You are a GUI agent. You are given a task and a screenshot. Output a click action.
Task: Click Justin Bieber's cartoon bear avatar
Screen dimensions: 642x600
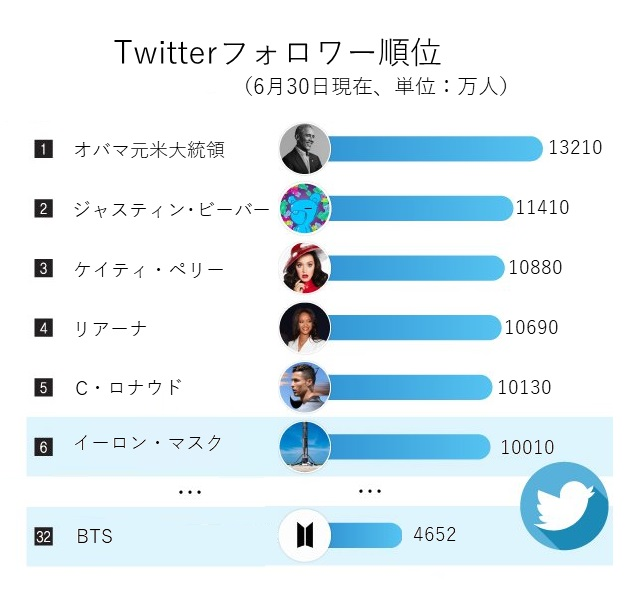[x=305, y=208]
